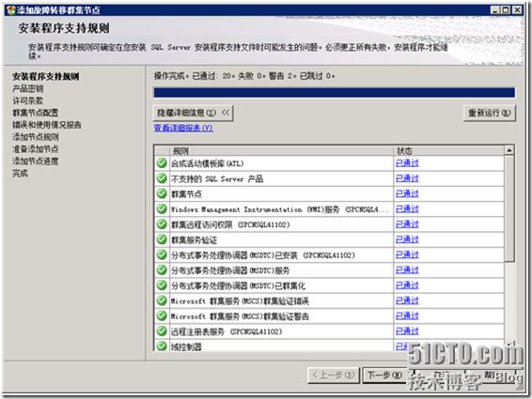Open 已通过 link for 不支持的 SQL Server 产品
Viewport: 532px width, 399px height.
[407, 178]
